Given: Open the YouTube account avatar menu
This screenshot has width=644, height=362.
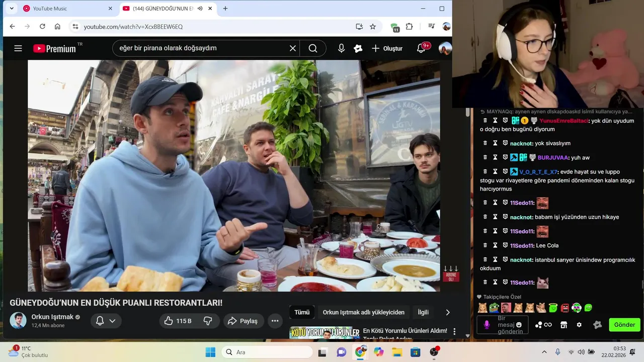Looking at the screenshot, I should pos(445,48).
